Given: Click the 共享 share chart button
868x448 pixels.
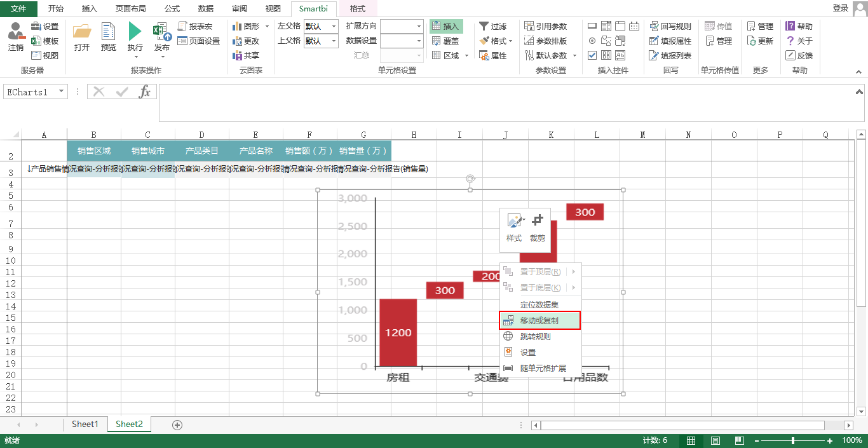Looking at the screenshot, I should [246, 55].
